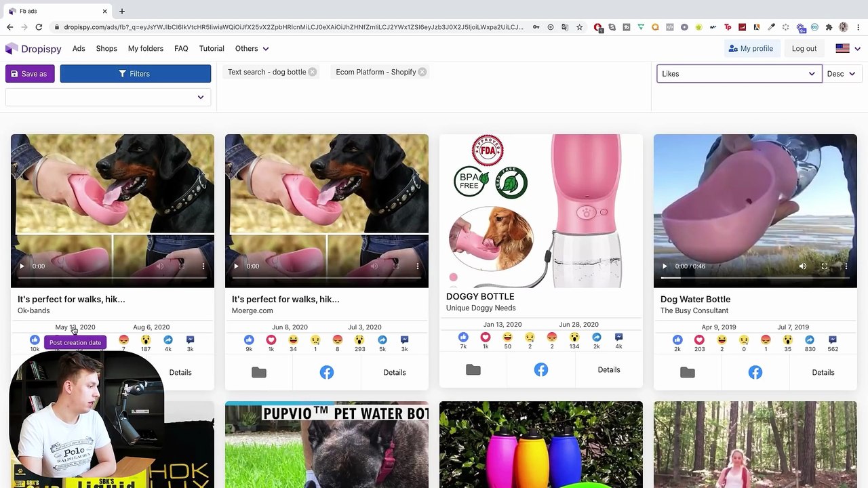Expand the Others menu
The height and width of the screenshot is (488, 868).
[252, 49]
